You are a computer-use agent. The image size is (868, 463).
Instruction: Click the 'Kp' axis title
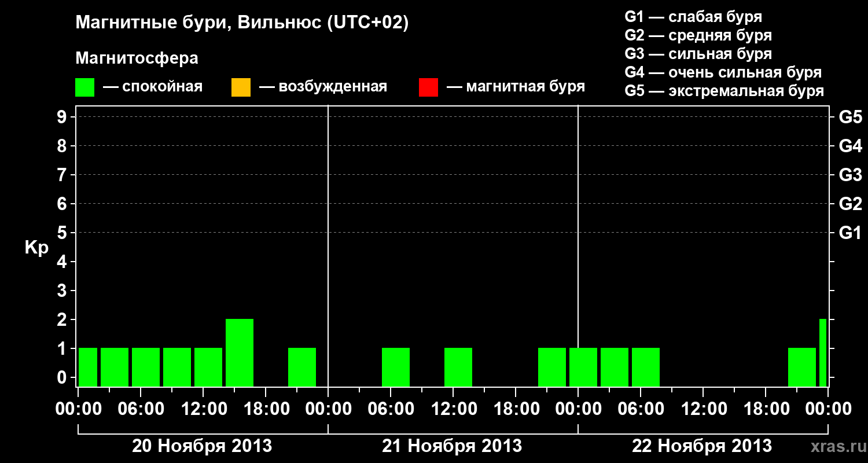pyautogui.click(x=36, y=248)
